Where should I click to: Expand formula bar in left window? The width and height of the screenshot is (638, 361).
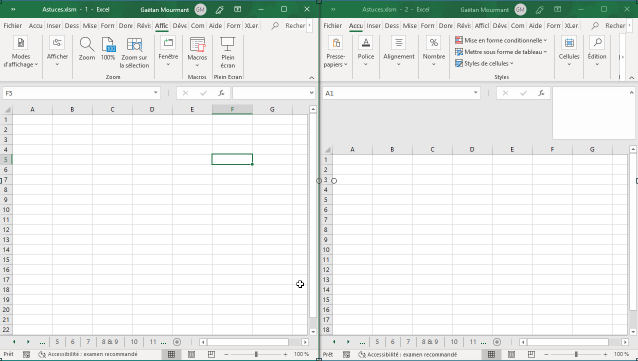311,93
